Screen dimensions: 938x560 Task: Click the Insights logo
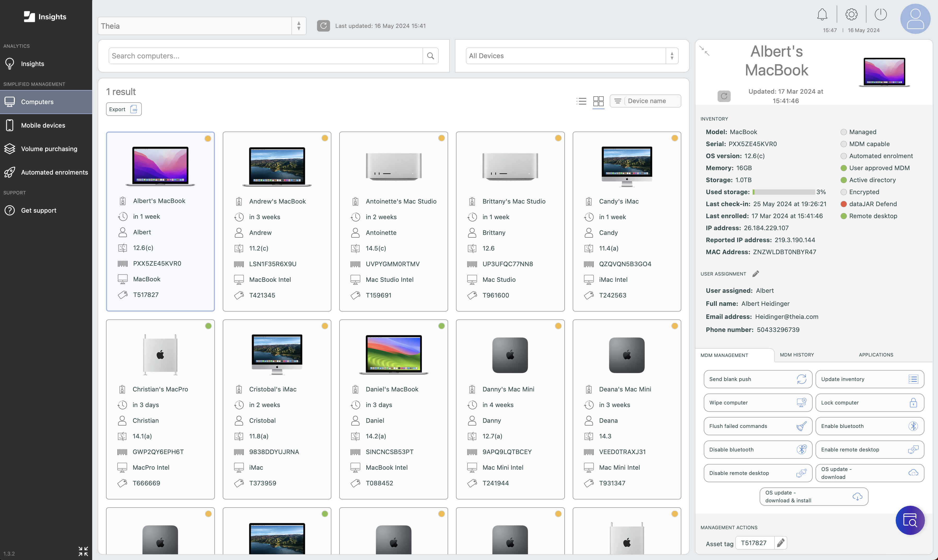[x=45, y=17]
